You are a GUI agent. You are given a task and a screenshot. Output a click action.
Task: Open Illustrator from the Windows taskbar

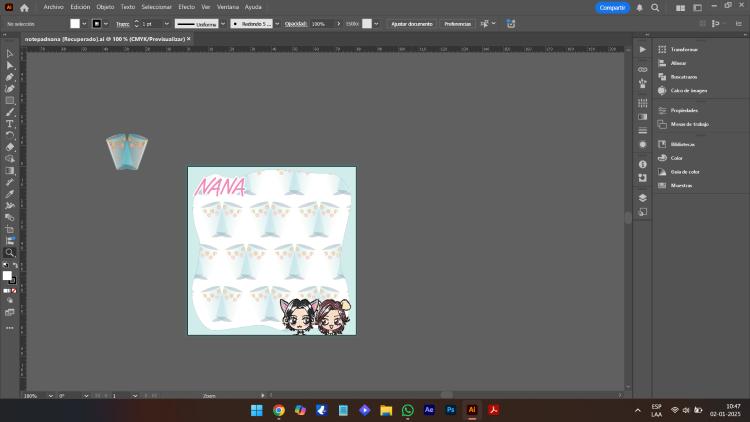[x=472, y=410]
